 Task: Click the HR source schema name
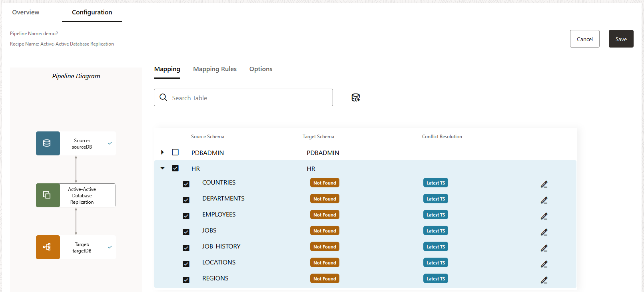[x=195, y=169]
